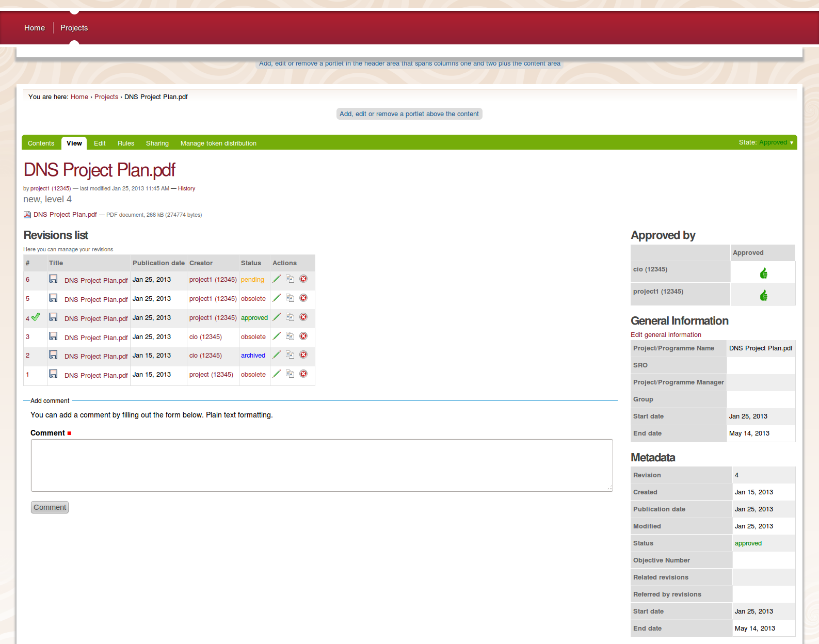Delete revision 5 with the red X icon
The height and width of the screenshot is (644, 819).
(x=303, y=298)
